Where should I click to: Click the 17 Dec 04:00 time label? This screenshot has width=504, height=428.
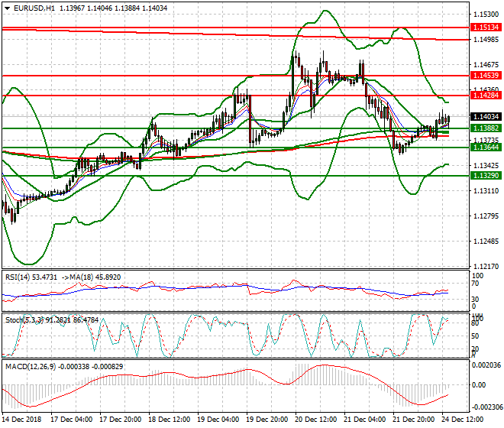pos(71,420)
